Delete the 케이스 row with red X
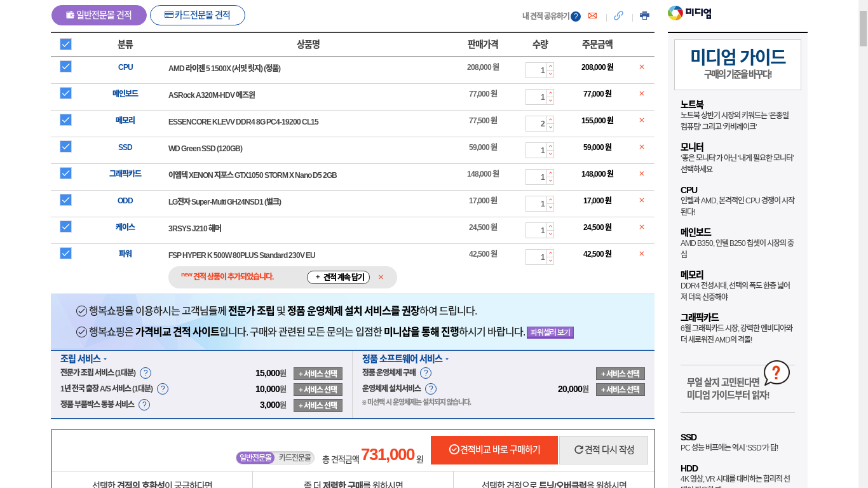The image size is (868, 488). click(x=642, y=227)
